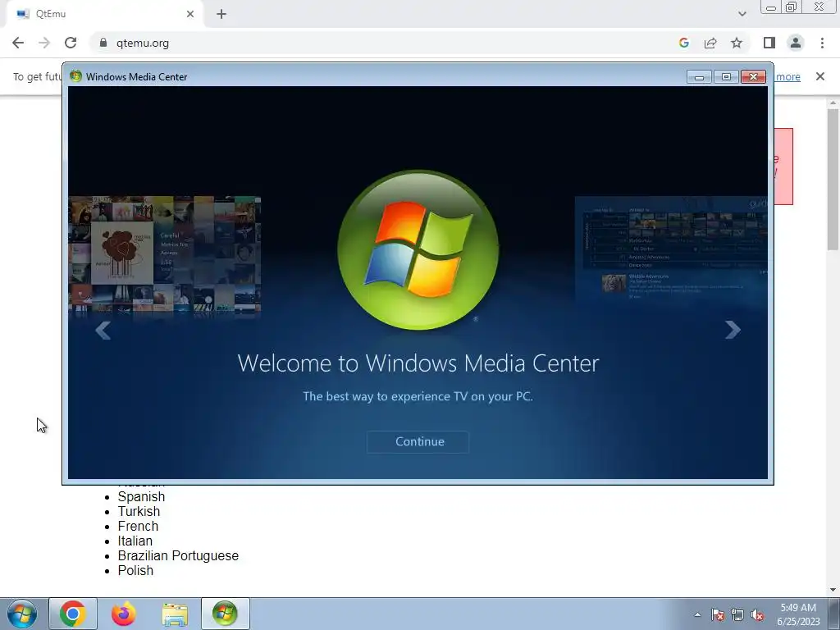This screenshot has width=840, height=630.
Task: Close the Windows Media Center window
Action: coord(753,76)
